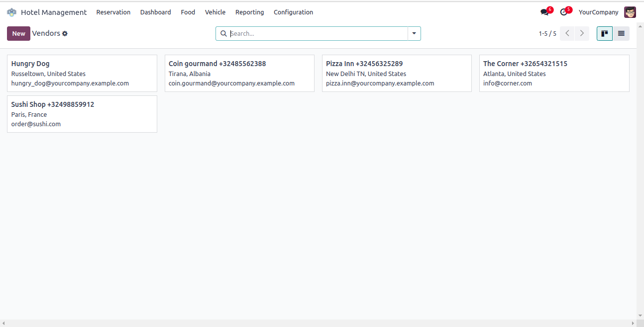Open the Hungry Dog vendor card
The height and width of the screenshot is (327, 644).
click(82, 73)
